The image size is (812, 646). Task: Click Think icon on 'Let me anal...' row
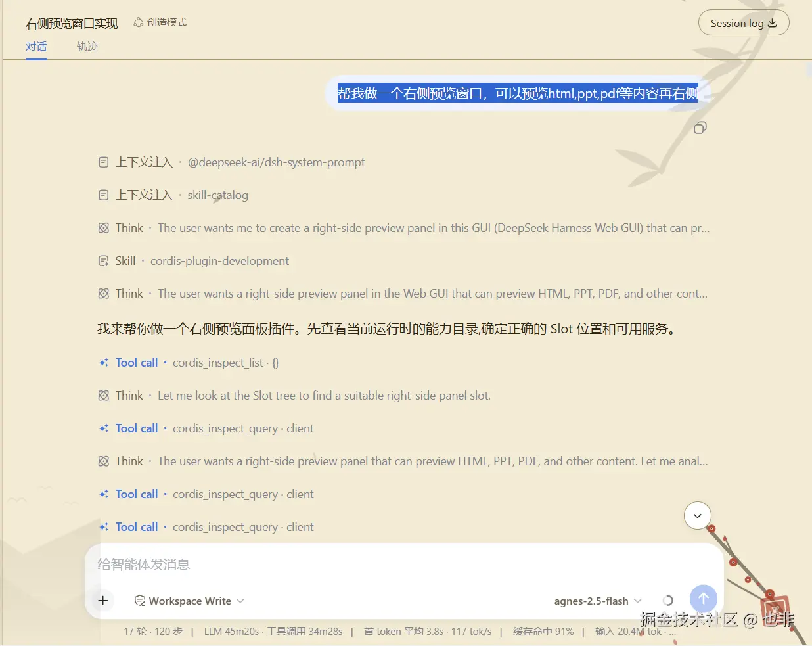[x=103, y=461]
